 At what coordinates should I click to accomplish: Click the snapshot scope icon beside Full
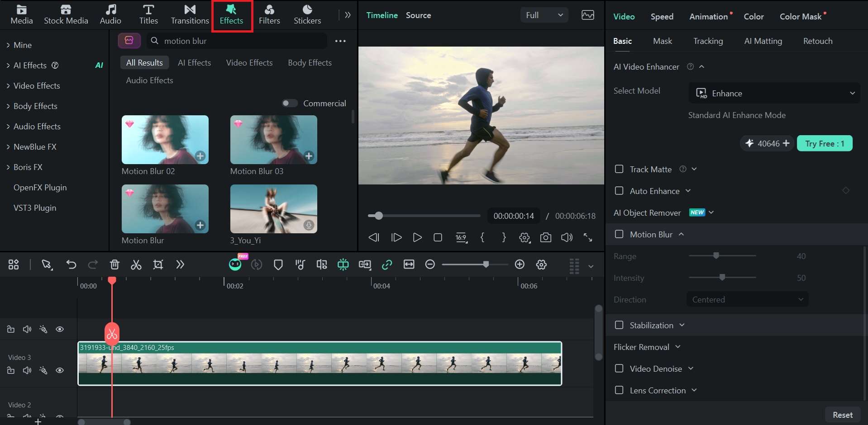[x=588, y=15]
